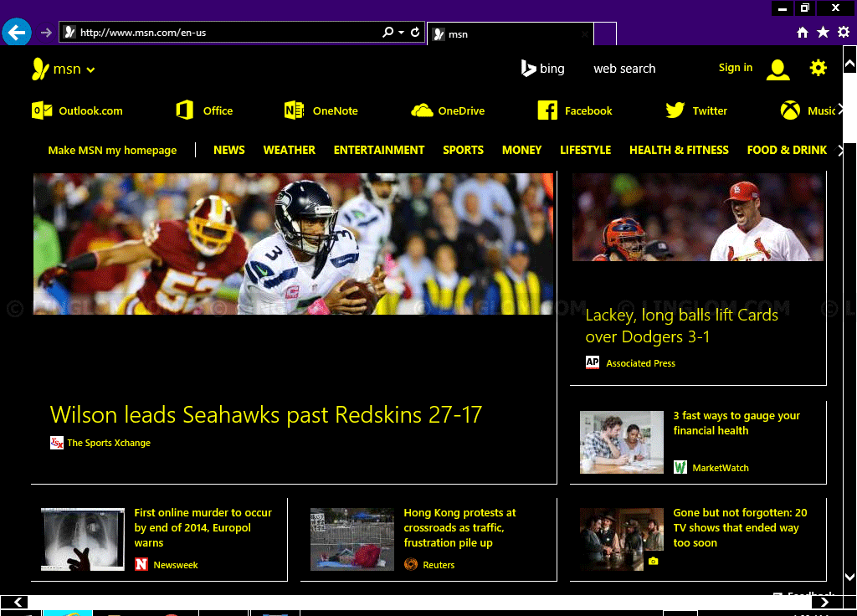The height and width of the screenshot is (616, 857).
Task: Open Wilson leads Seahawks past Redskins headline
Action: tap(265, 415)
